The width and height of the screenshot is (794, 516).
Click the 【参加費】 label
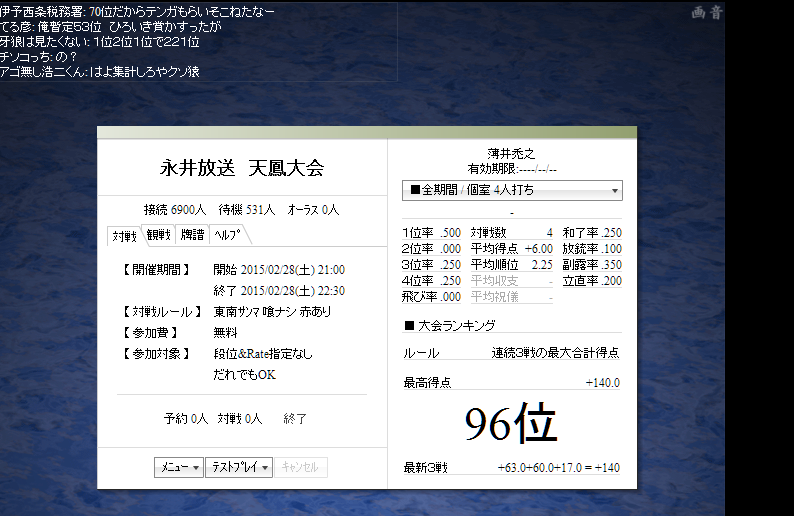150,333
